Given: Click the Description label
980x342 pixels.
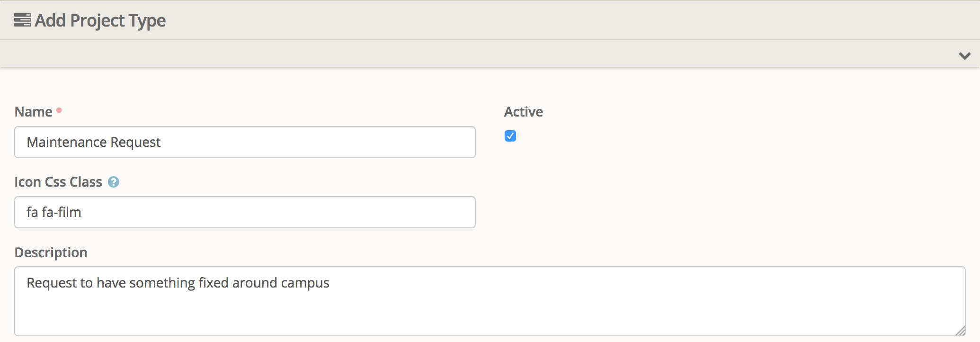Looking at the screenshot, I should click(51, 252).
